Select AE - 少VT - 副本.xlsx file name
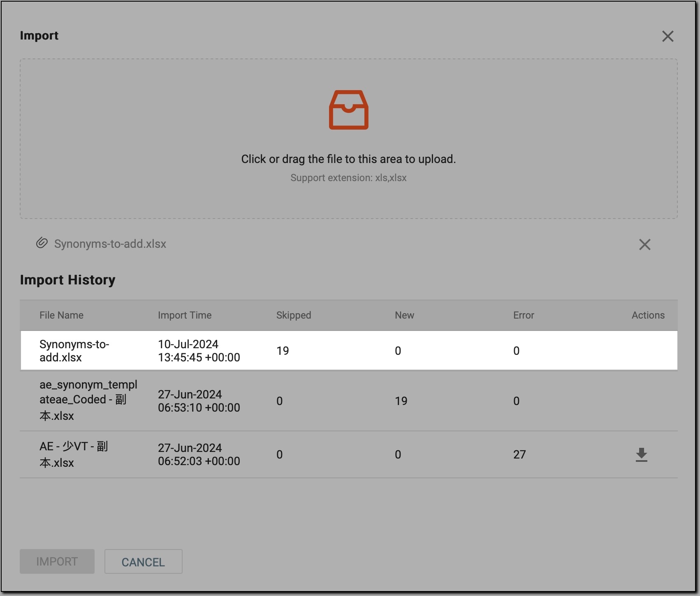Image resolution: width=700 pixels, height=596 pixels. point(74,454)
